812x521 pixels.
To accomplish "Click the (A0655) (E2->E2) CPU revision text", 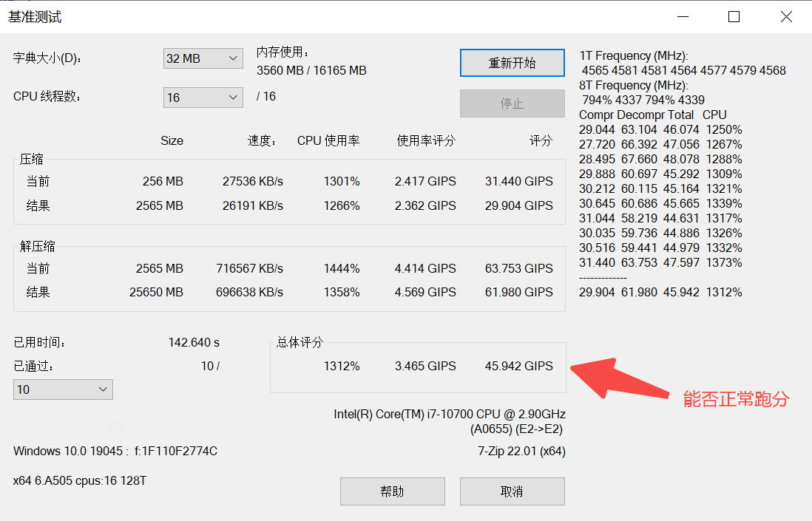I will point(516,429).
